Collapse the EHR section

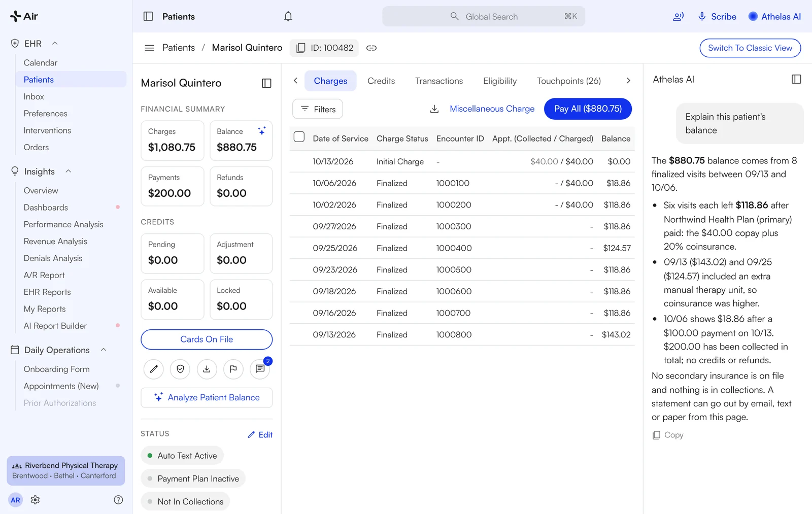[x=55, y=43]
